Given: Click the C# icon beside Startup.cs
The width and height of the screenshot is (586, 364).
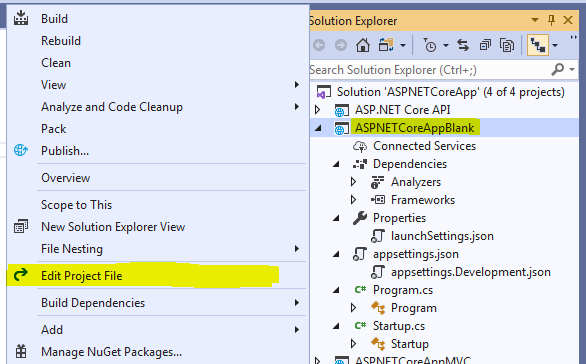Looking at the screenshot, I should pyautogui.click(x=360, y=325).
